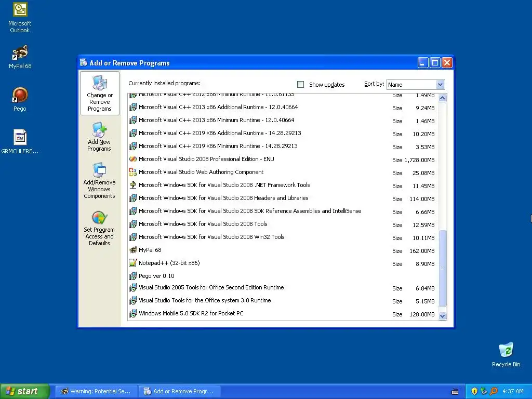This screenshot has width=532, height=399.
Task: Click the Notepad++ icon in program list
Action: click(x=133, y=263)
